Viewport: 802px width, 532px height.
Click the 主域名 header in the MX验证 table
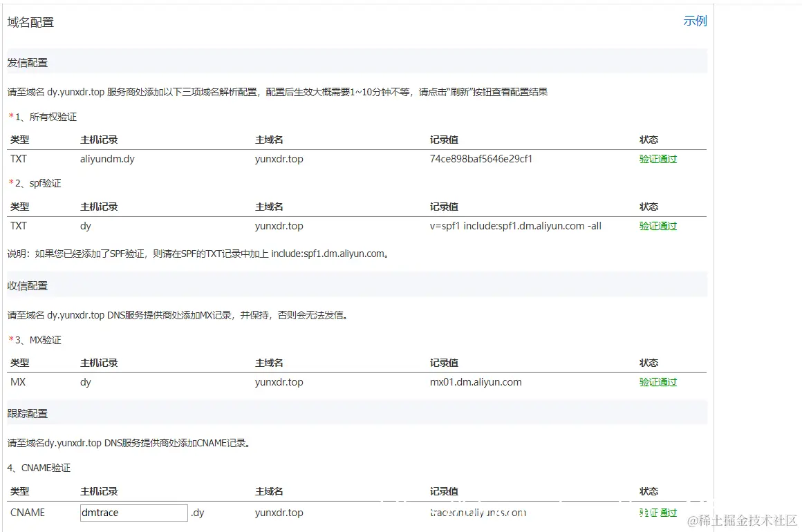269,363
